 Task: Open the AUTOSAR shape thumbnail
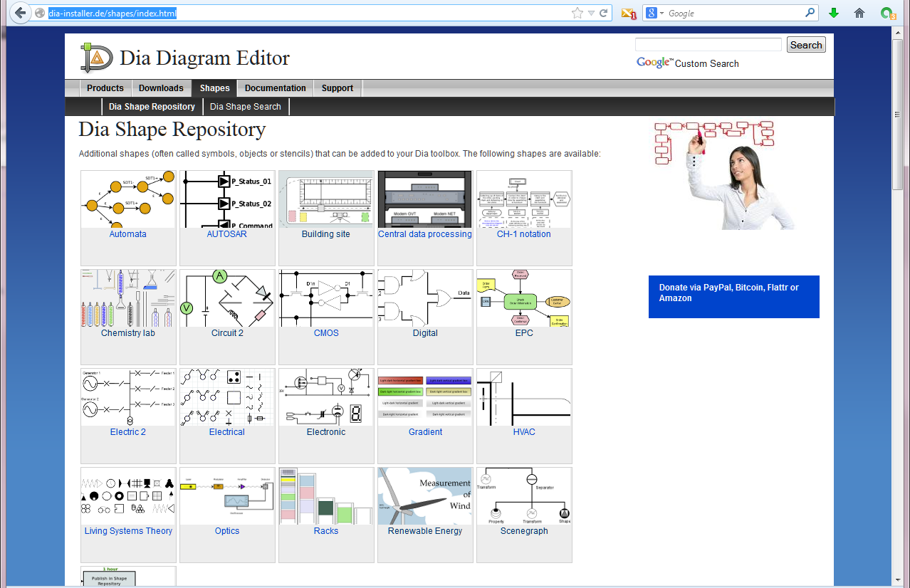pos(227,199)
